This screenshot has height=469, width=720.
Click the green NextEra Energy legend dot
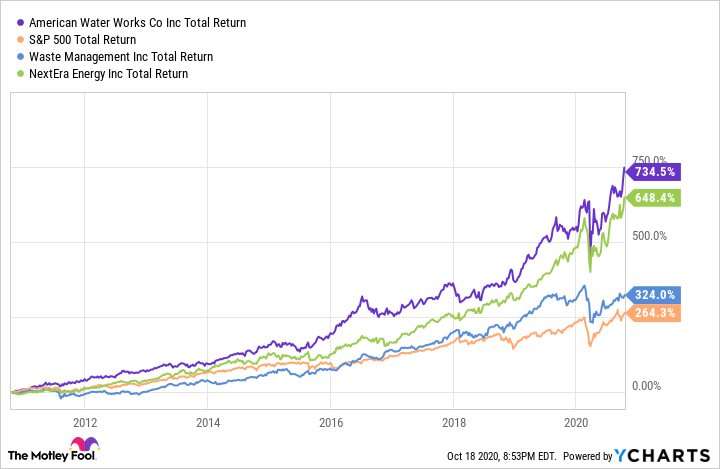pyautogui.click(x=21, y=73)
